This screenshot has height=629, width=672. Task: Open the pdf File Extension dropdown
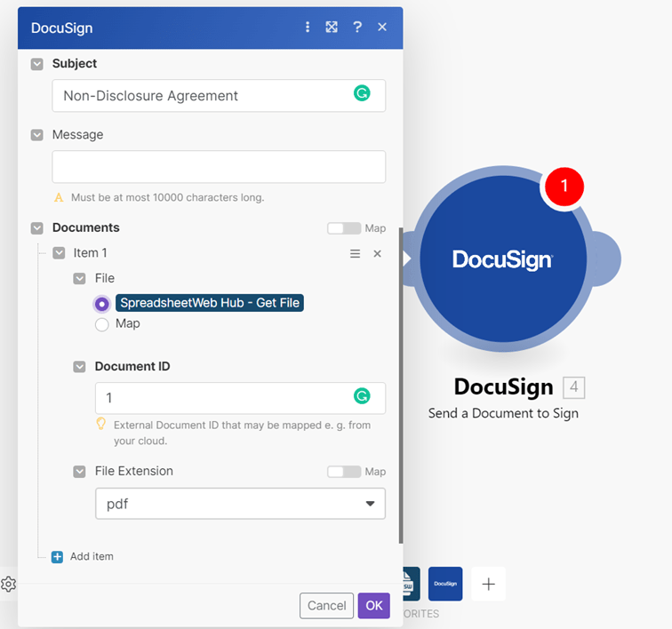[240, 504]
